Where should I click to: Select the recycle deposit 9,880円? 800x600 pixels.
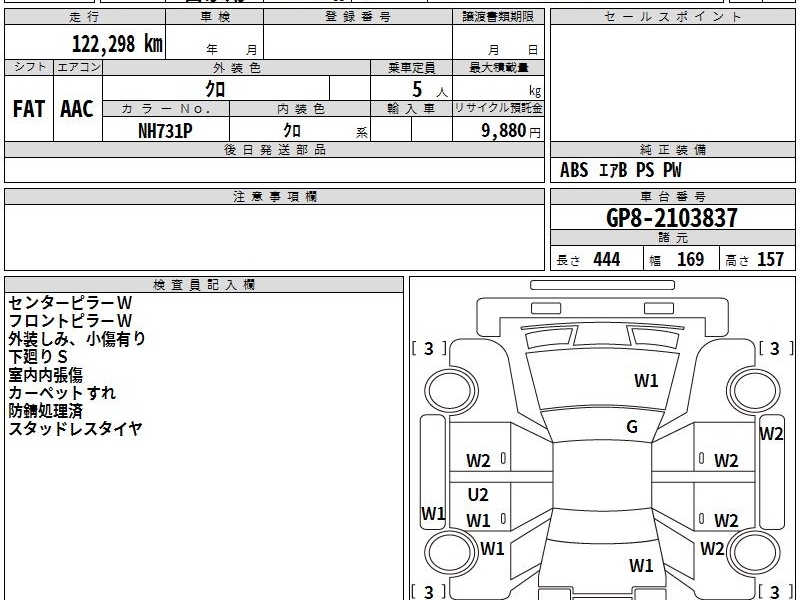[x=511, y=131]
